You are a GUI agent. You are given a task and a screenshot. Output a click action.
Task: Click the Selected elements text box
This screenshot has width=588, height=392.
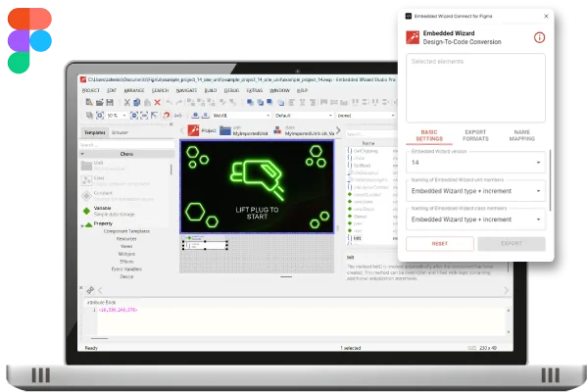click(x=475, y=88)
